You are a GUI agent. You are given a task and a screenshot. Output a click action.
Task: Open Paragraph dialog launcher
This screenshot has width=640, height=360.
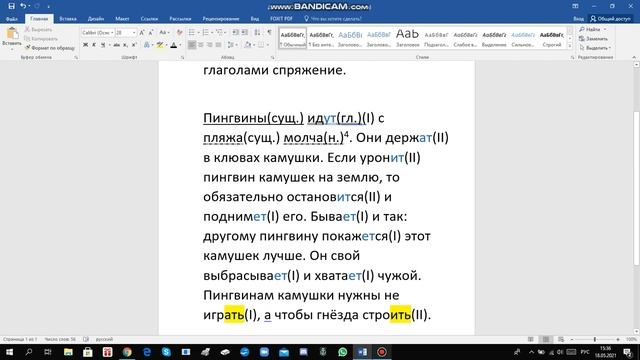[x=272, y=58]
